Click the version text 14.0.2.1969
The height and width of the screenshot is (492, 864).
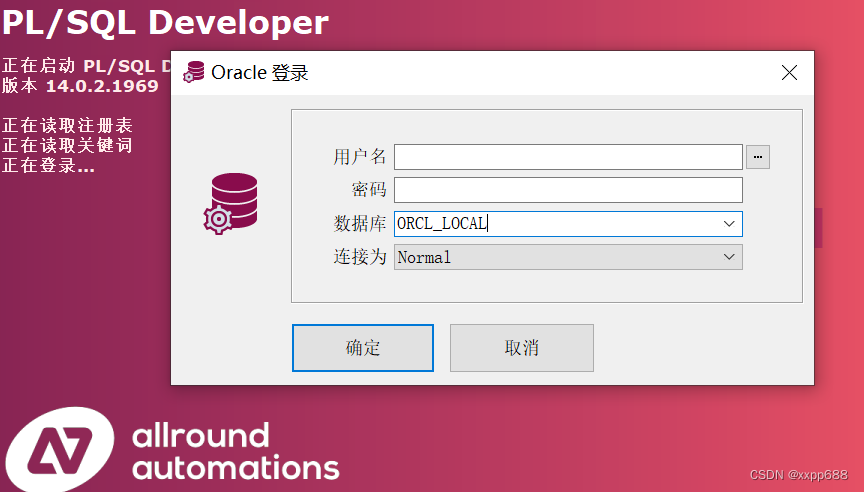click(x=102, y=86)
